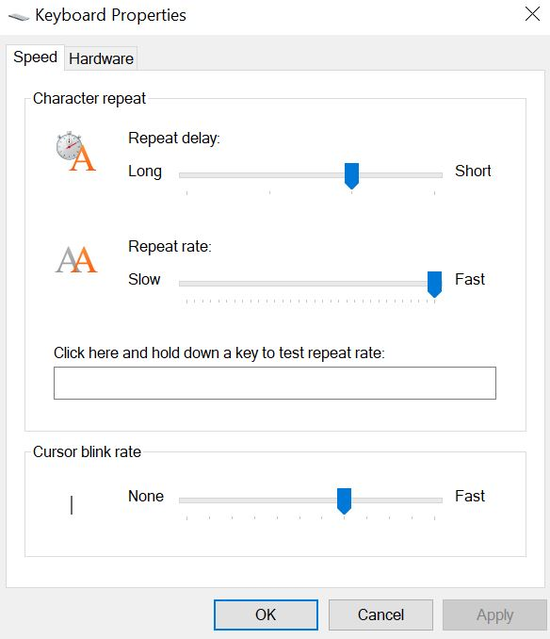This screenshot has width=550, height=639.
Task: Close the Keyboard Properties dialog
Action: pyautogui.click(x=532, y=14)
